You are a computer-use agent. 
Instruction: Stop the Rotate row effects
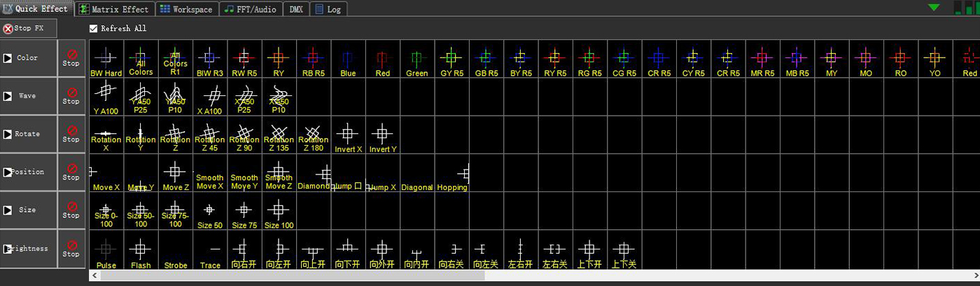tap(71, 134)
